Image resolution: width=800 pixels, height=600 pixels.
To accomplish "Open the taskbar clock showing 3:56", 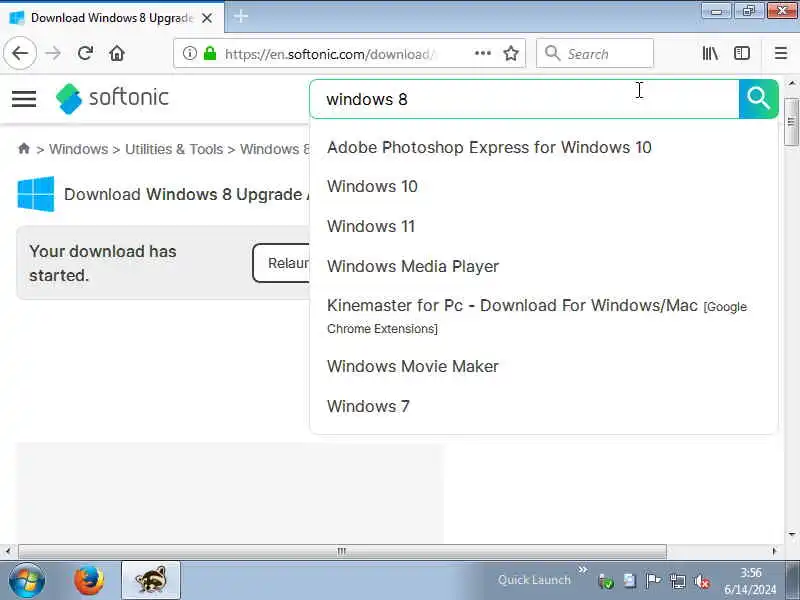I will coord(751,581).
